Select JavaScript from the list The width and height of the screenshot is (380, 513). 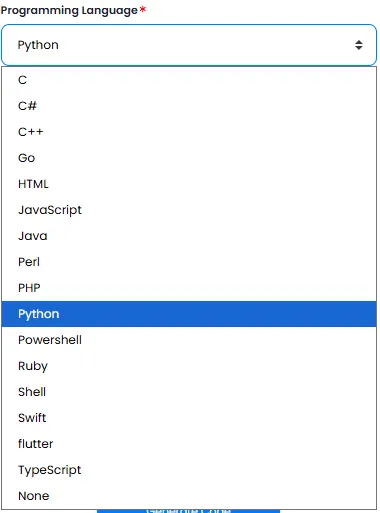click(189, 210)
